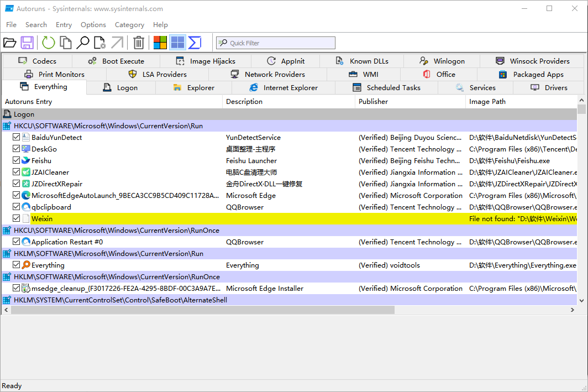The image size is (588, 392).
Task: Disable the Feishu autorun checkbox
Action: point(16,160)
